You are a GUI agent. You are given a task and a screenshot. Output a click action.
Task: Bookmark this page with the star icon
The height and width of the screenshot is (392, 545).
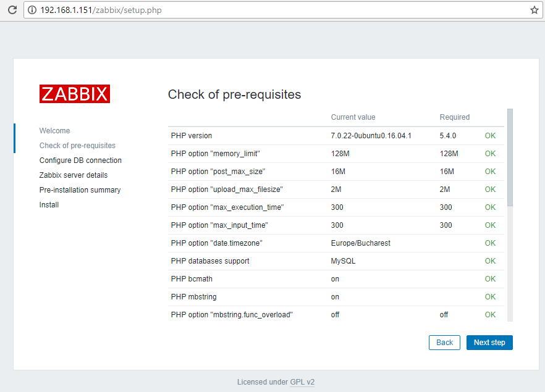(x=534, y=10)
